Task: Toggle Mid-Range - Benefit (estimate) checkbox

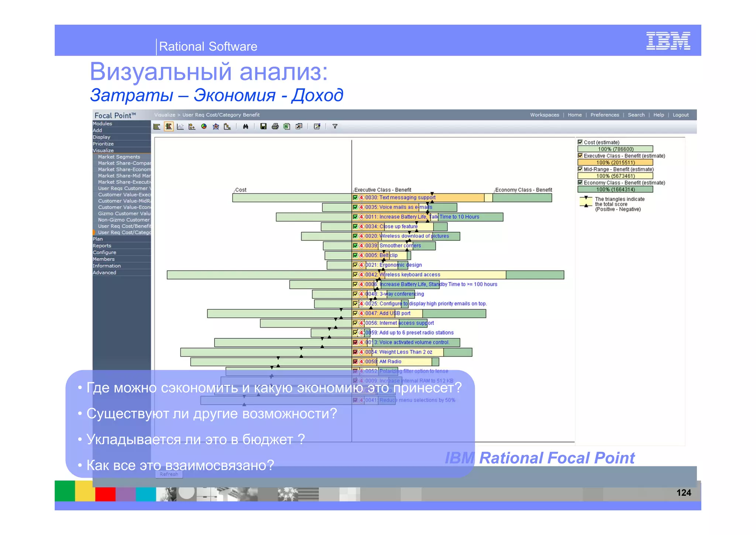Action: click(580, 169)
